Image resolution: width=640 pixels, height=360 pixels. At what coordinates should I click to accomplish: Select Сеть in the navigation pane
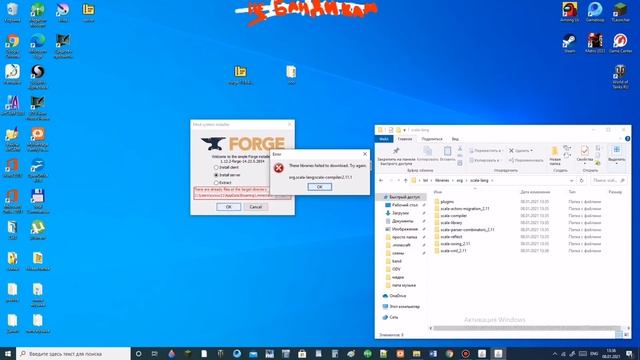(x=391, y=317)
